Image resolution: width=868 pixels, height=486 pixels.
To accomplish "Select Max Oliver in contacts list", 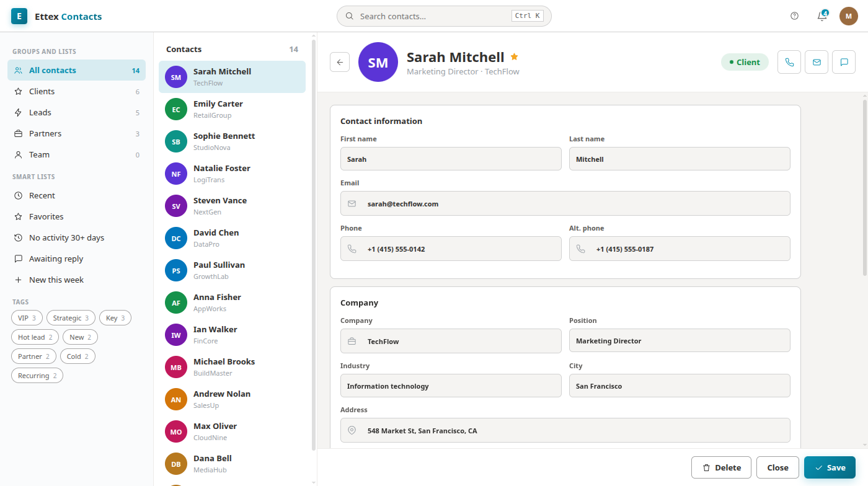I will tap(232, 431).
